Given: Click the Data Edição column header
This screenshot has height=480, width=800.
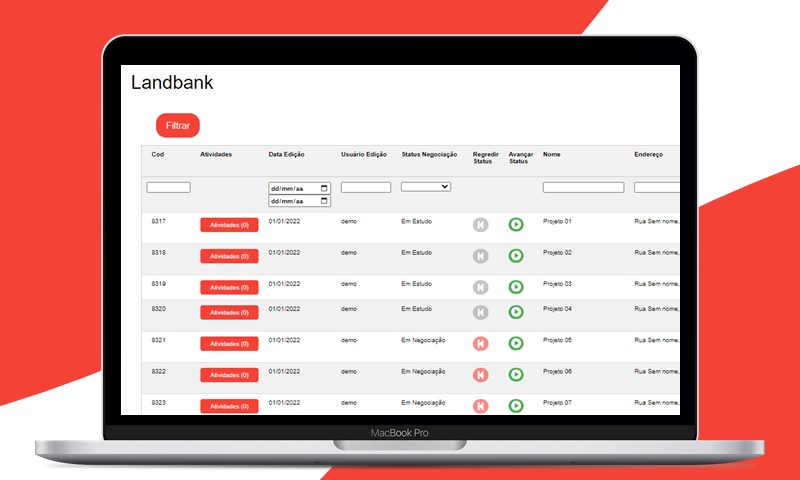Looking at the screenshot, I should click(287, 155).
